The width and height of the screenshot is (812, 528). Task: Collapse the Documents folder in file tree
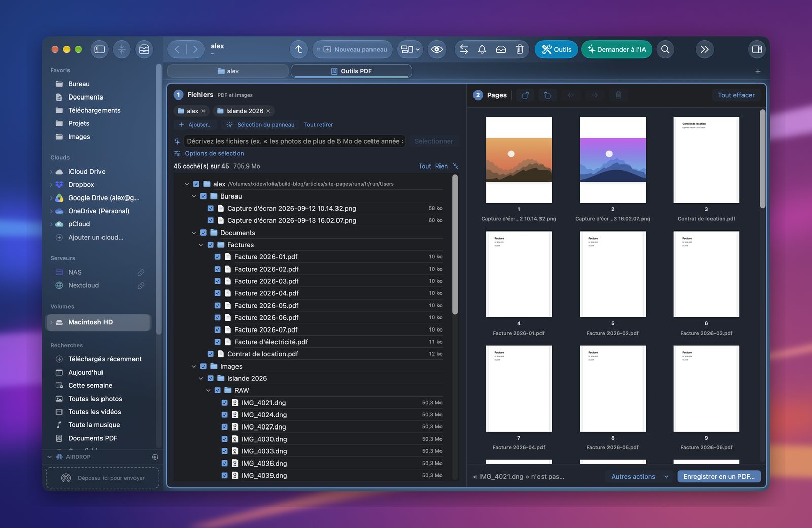point(194,233)
